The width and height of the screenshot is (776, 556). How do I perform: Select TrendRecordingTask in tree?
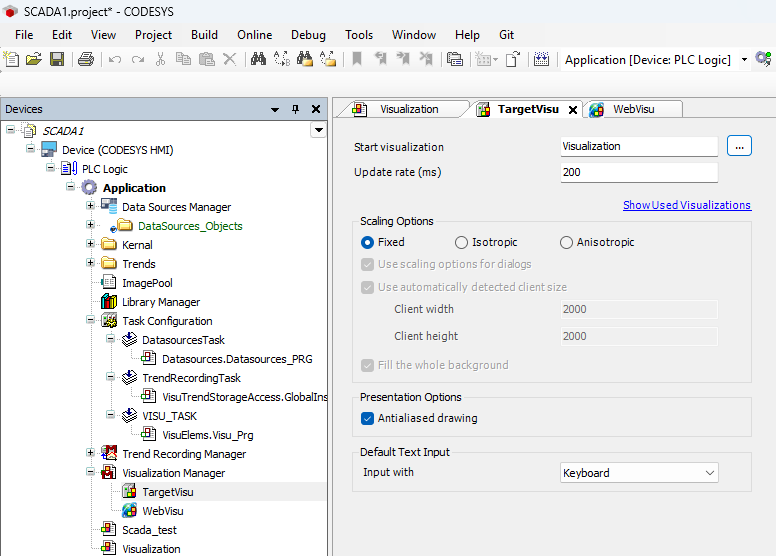click(x=191, y=378)
